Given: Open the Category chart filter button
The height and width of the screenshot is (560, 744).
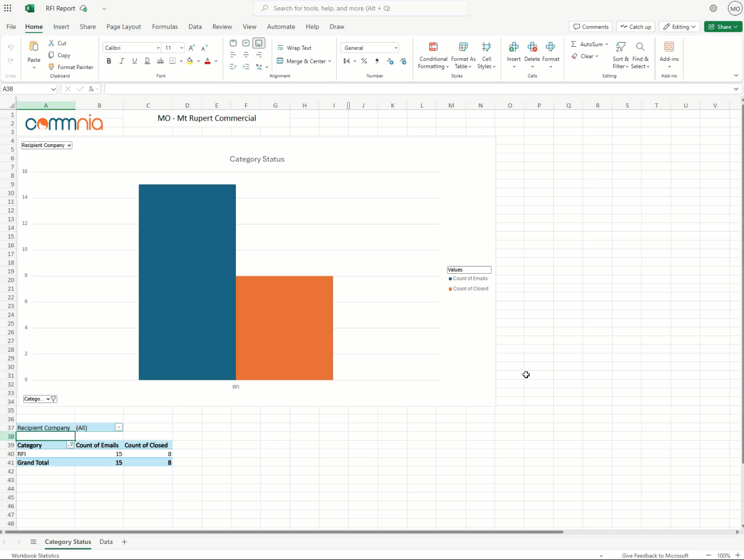Looking at the screenshot, I should coord(40,399).
